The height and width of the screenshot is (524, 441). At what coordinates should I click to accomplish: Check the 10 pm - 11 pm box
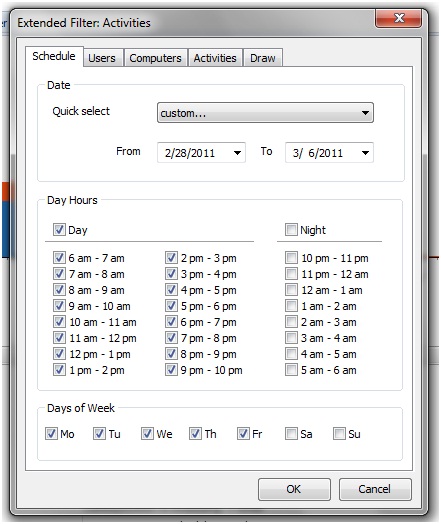[x=291, y=258]
